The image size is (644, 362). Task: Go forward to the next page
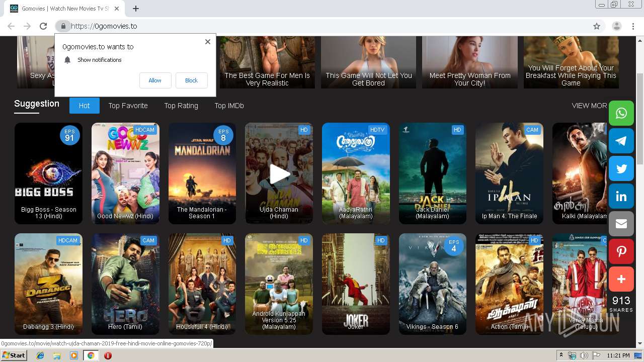27,26
